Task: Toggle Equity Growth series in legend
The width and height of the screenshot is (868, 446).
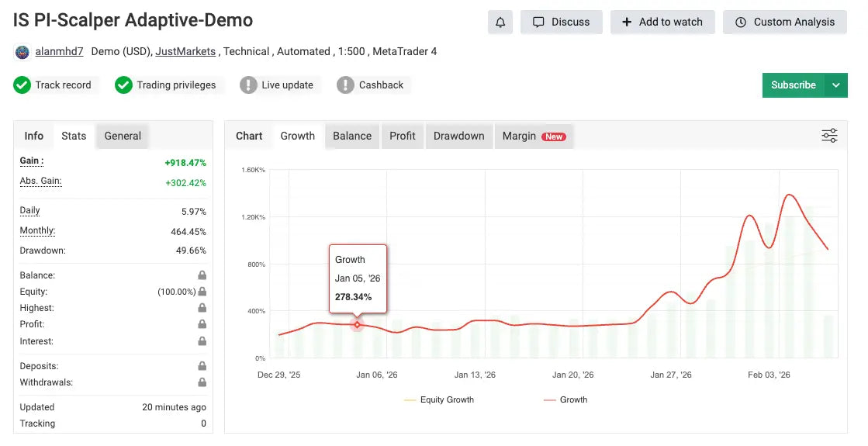Action: click(x=439, y=400)
